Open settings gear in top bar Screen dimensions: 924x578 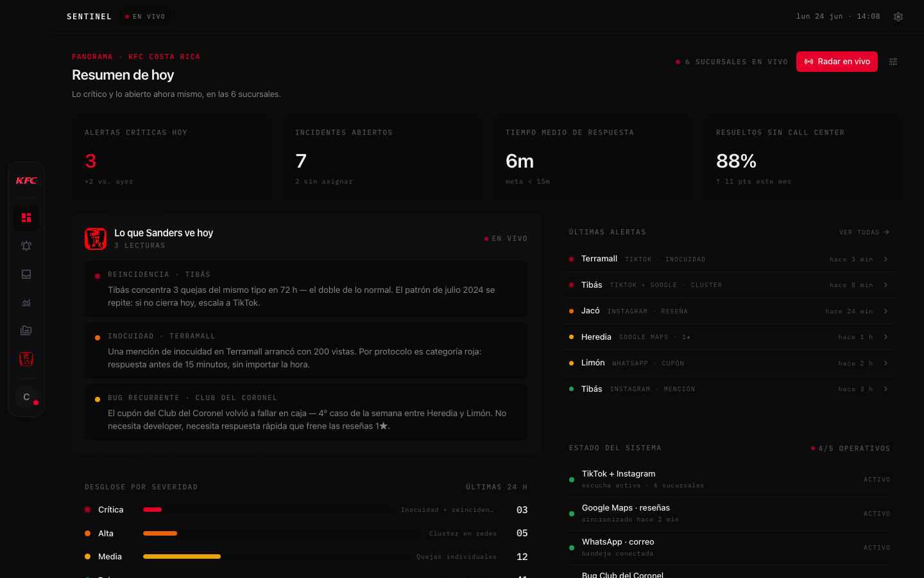898,17
